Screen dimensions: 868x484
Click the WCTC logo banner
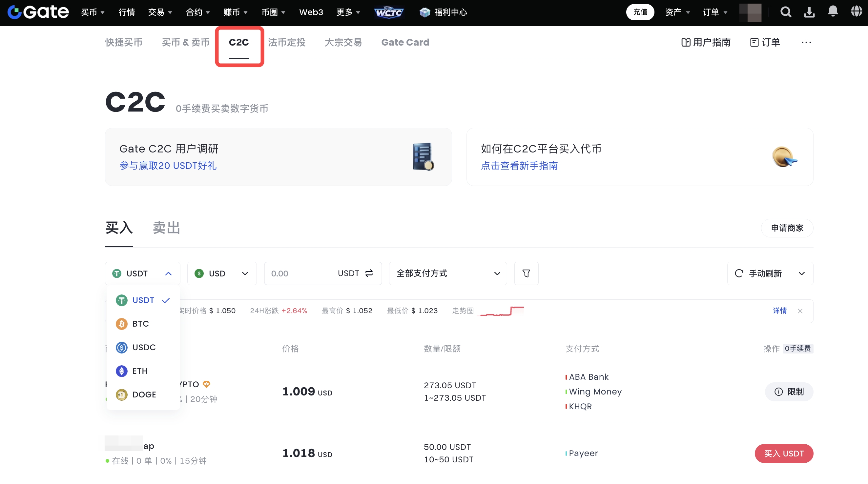coord(388,12)
